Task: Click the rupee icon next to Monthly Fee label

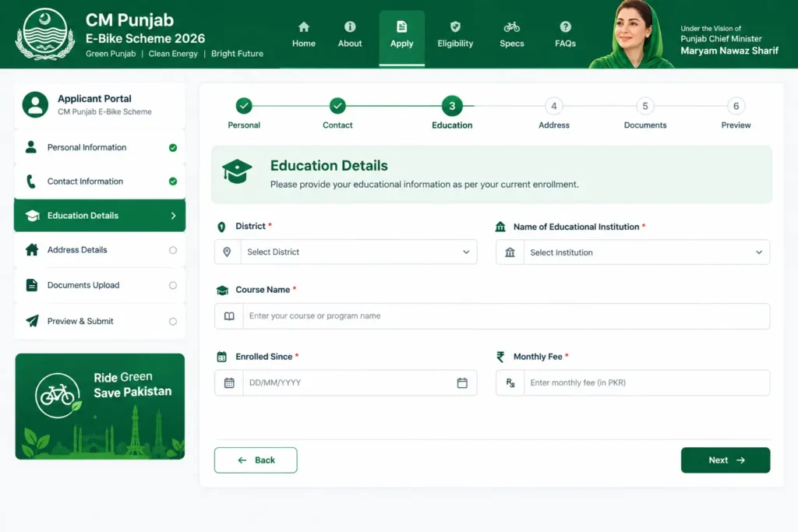Action: point(501,357)
